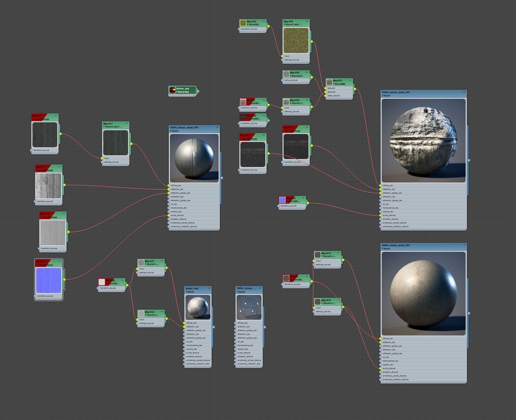516x420 pixels.
Task: Select the metal sphere preview in 1800s_house_metal_001
Action: [x=194, y=158]
